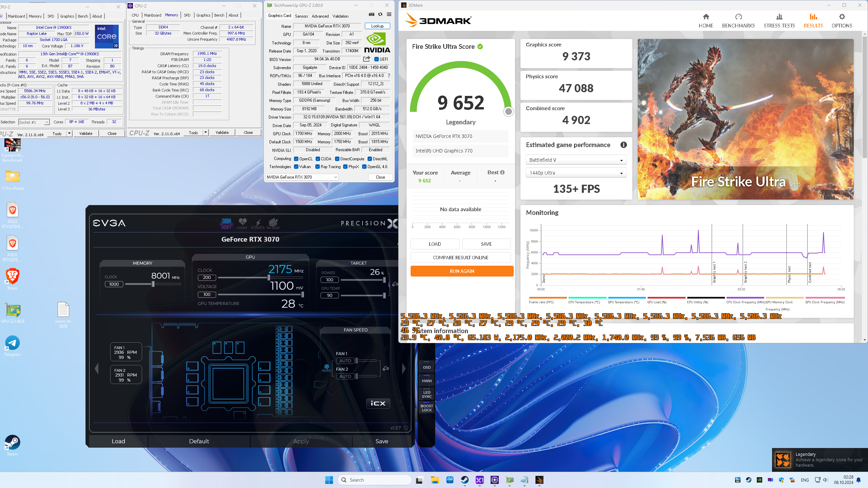Click estimated game performance info icon
868x488 pixels.
click(x=624, y=145)
